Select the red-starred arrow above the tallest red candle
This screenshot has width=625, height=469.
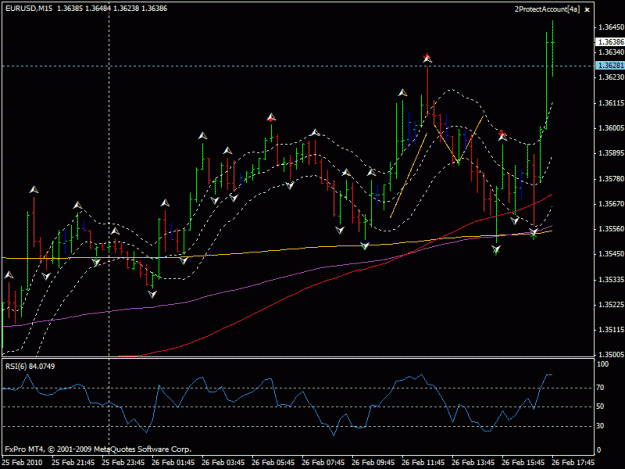click(x=427, y=59)
